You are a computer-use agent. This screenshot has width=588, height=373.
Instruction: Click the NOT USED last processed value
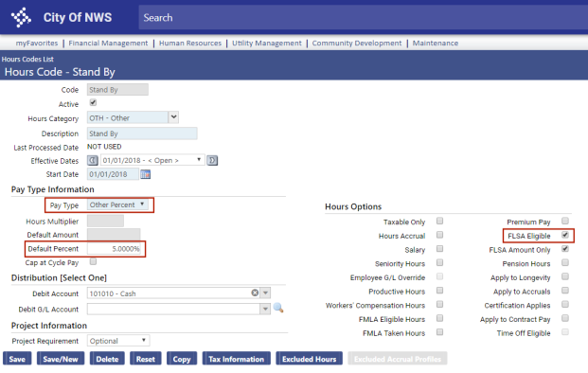[104, 147]
